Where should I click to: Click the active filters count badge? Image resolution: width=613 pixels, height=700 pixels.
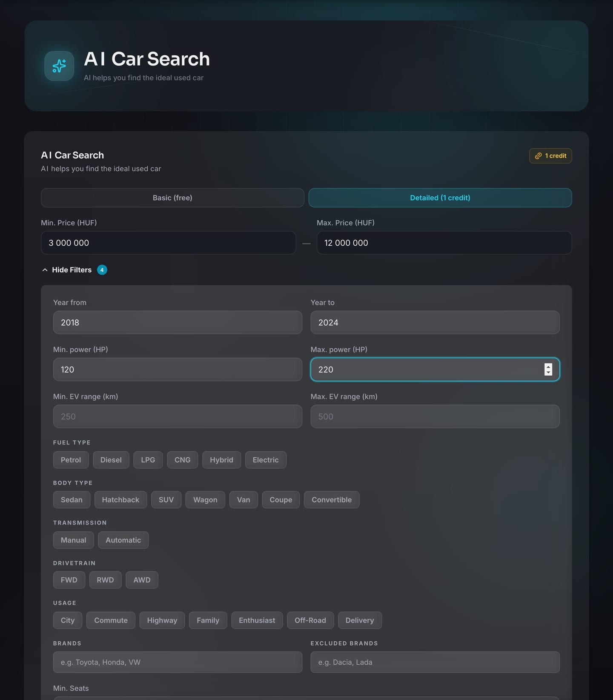(x=102, y=270)
